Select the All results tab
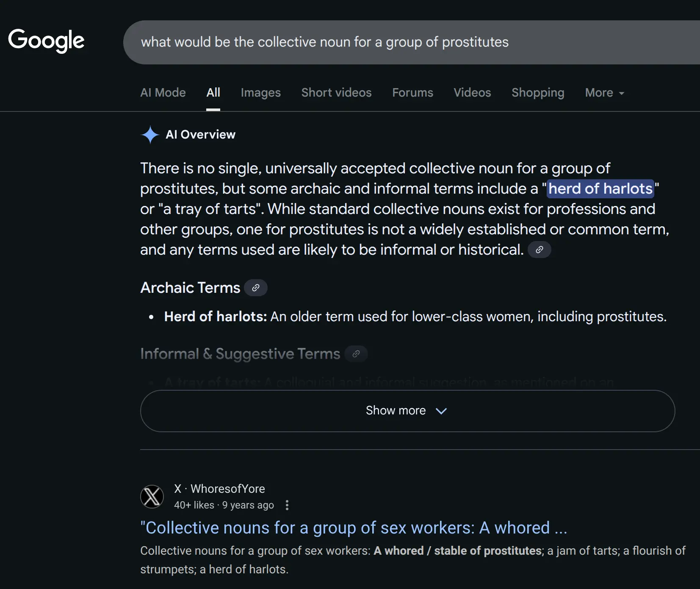The image size is (700, 589). point(213,92)
